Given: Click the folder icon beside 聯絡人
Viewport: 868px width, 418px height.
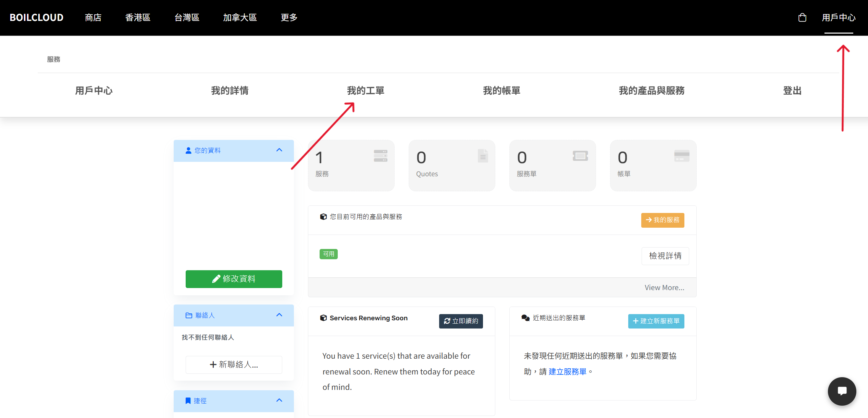Looking at the screenshot, I should click(x=189, y=315).
